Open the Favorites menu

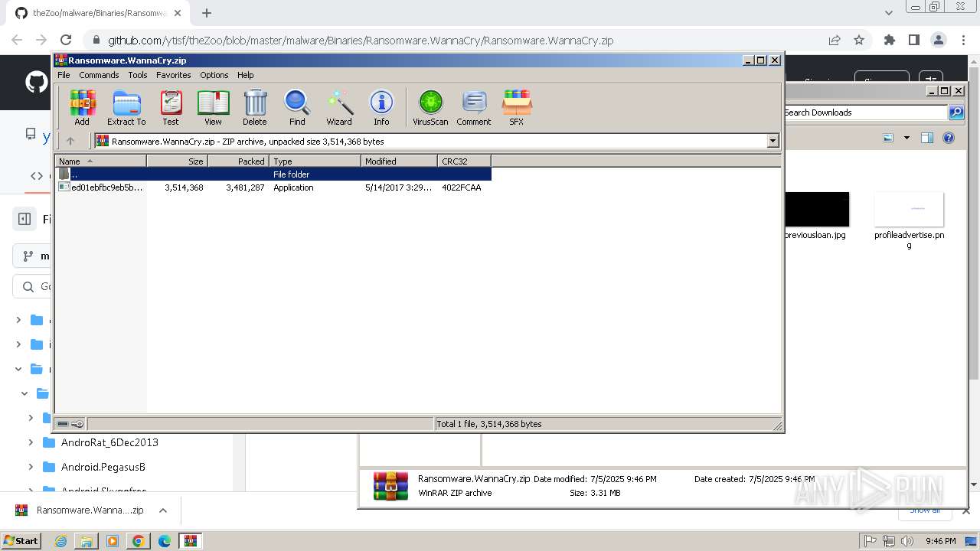click(174, 75)
